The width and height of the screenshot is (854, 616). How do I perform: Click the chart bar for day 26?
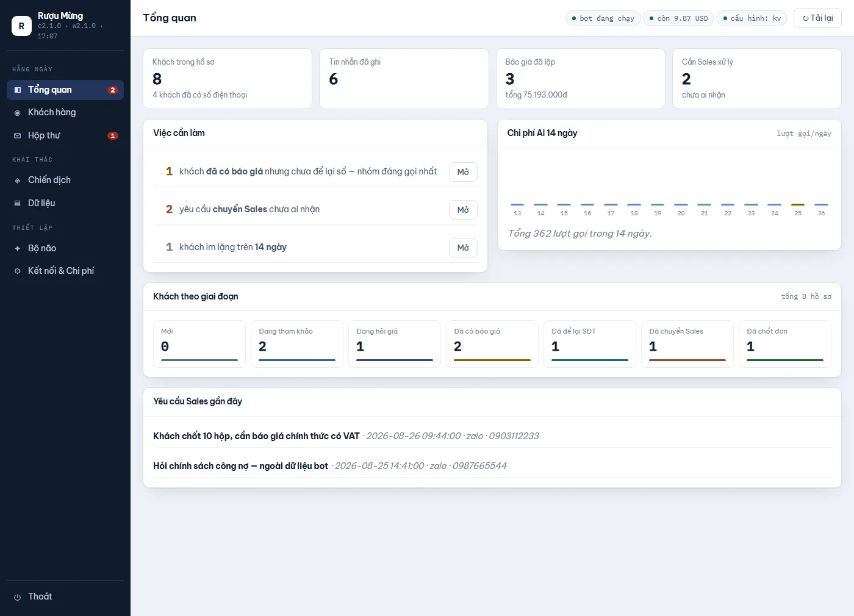[822, 204]
